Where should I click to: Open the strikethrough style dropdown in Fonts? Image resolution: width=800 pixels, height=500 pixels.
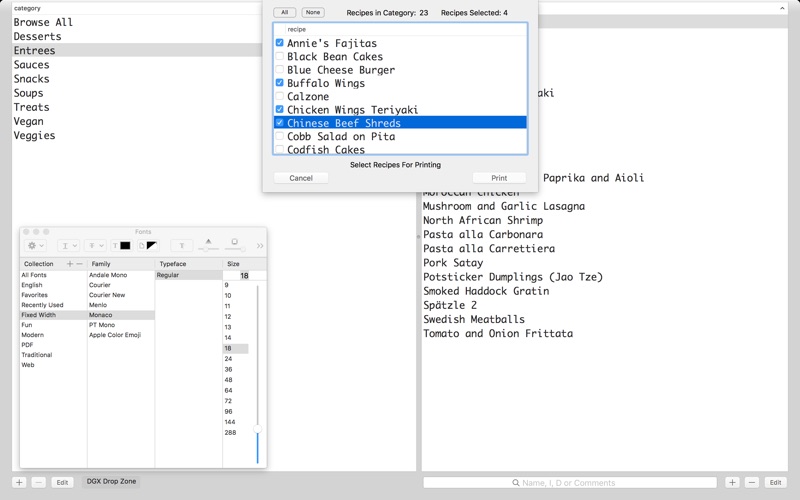click(x=96, y=245)
